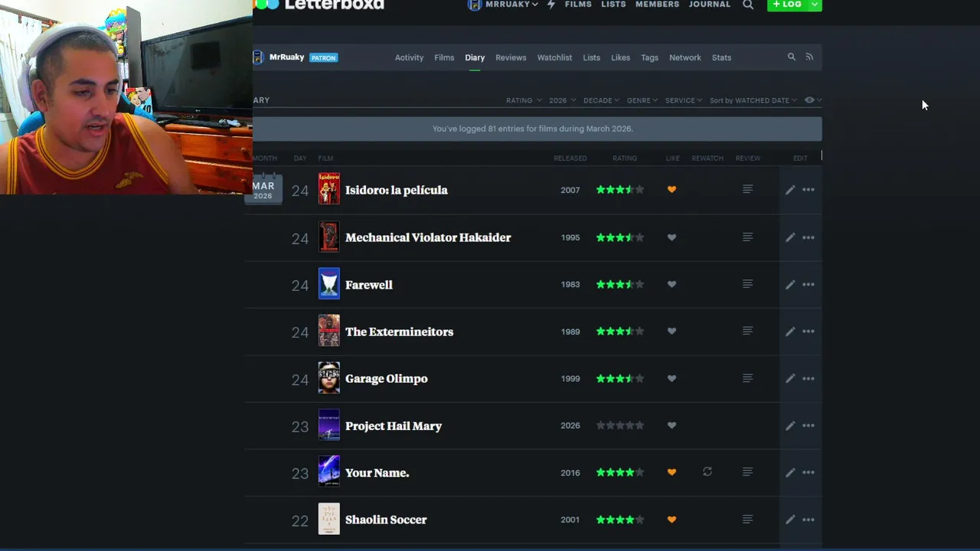Switch to the Reviews tab
The image size is (980, 551).
click(511, 57)
